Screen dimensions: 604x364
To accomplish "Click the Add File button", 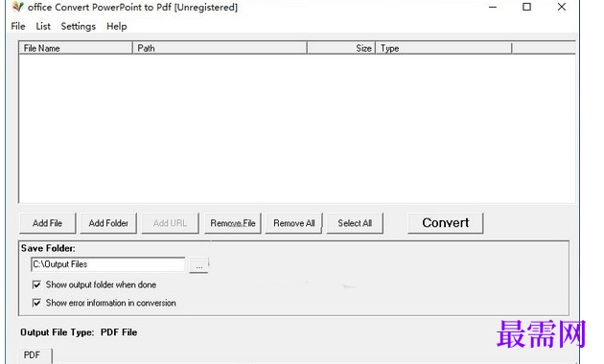I will [47, 223].
